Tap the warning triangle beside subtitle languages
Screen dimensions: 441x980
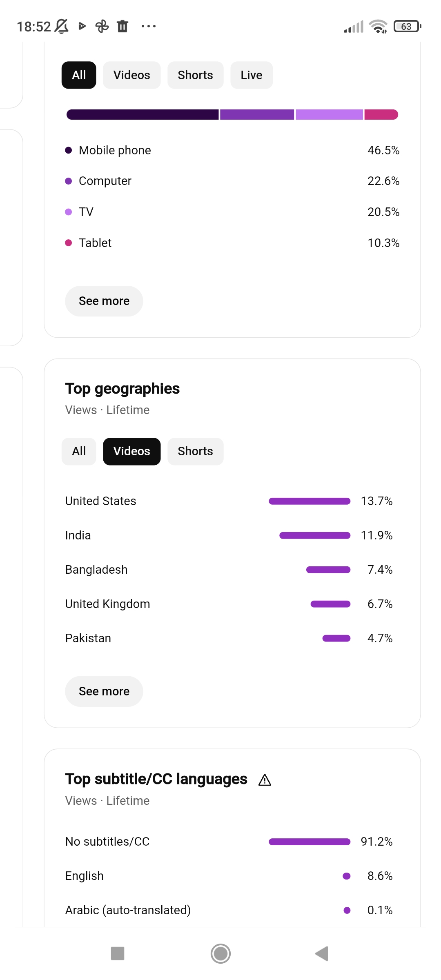tap(265, 780)
